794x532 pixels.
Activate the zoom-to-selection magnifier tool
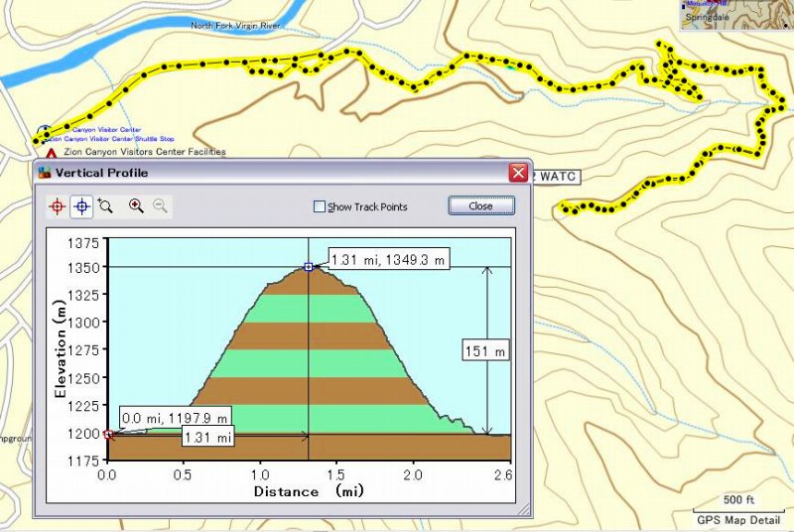(105, 205)
